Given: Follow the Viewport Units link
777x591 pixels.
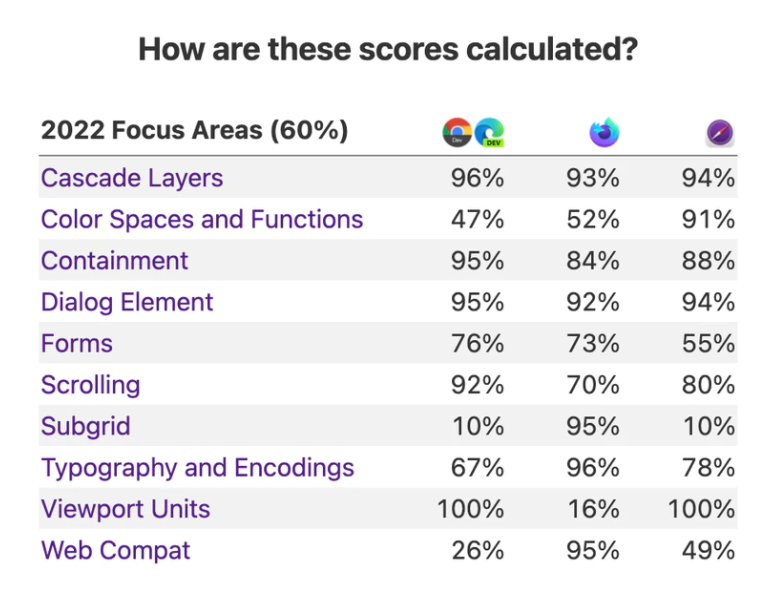Looking at the screenshot, I should point(125,509).
